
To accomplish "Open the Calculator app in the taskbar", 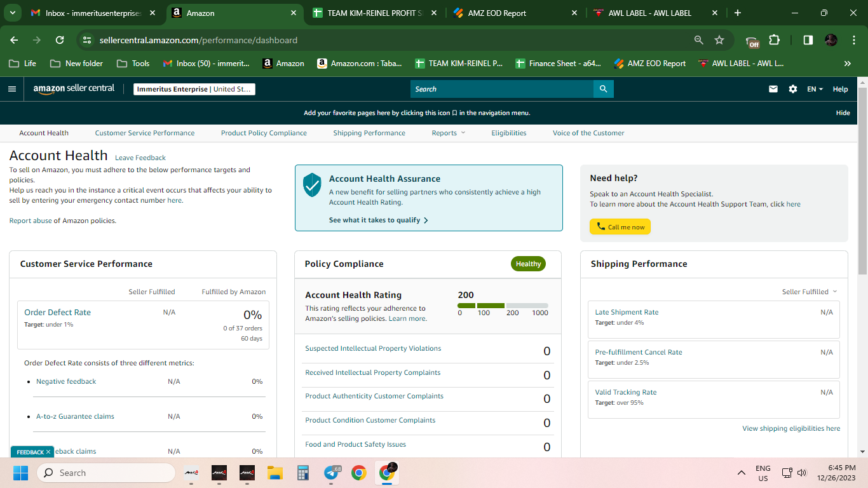I will 303,473.
